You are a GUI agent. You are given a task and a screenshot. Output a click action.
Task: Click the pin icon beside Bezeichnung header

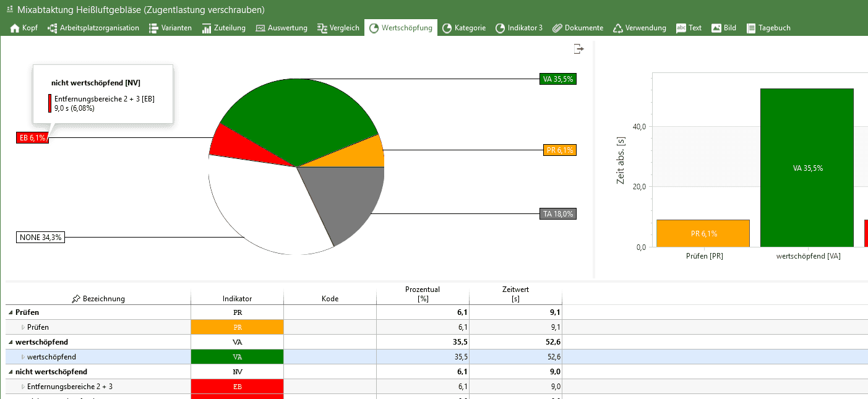tap(75, 299)
